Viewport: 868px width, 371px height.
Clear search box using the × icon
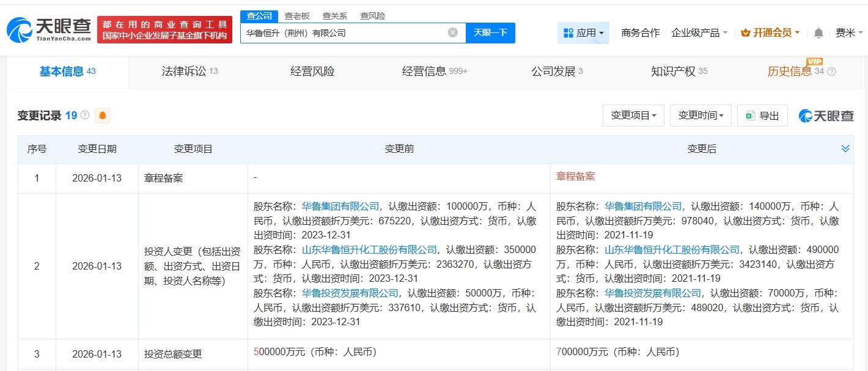pyautogui.click(x=451, y=32)
